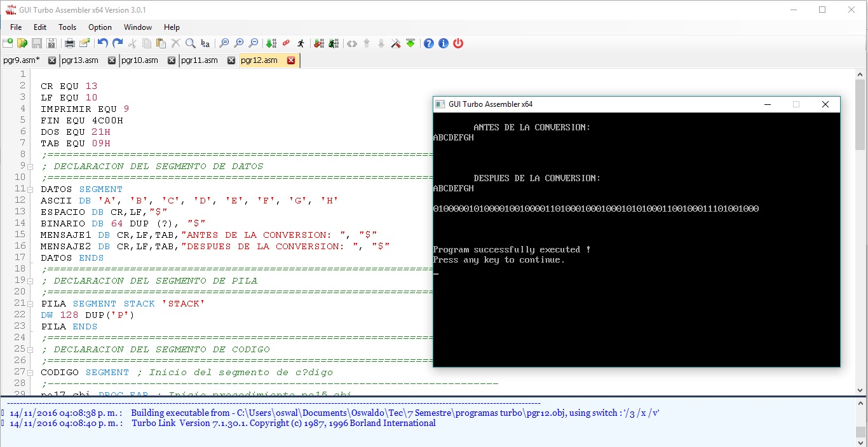Click the Print toolbar icon
The height and width of the screenshot is (447, 868).
click(70, 43)
